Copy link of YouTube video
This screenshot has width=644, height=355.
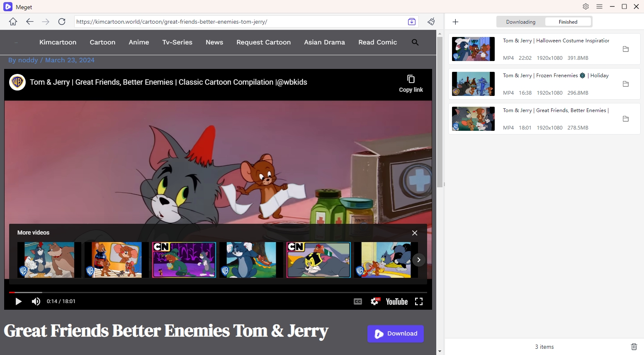411,83
